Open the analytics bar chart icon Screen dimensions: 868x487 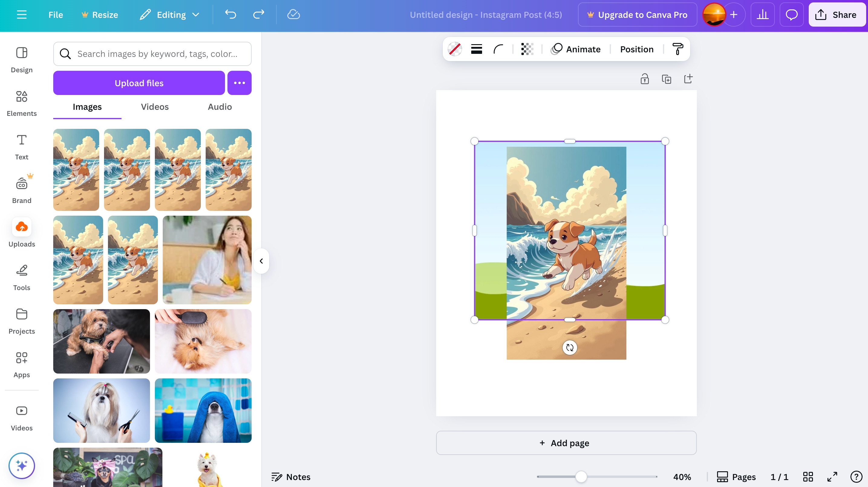pos(762,15)
